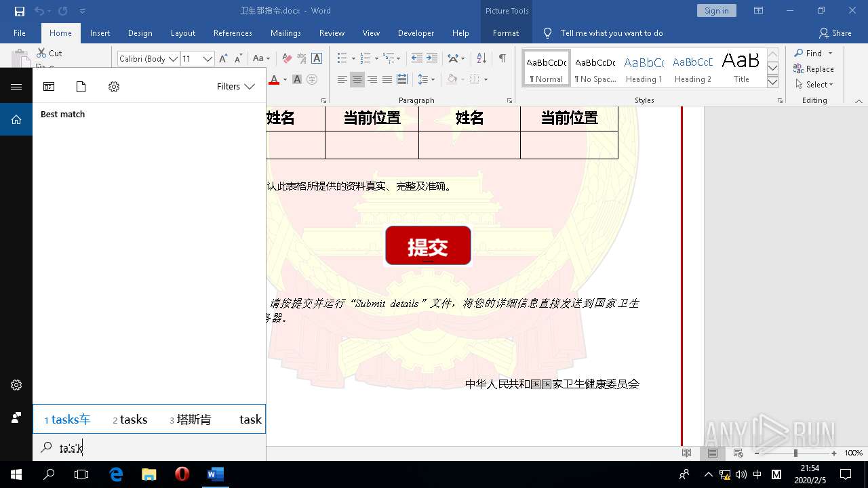
Task: Switch to the Insert tab
Action: pos(100,33)
